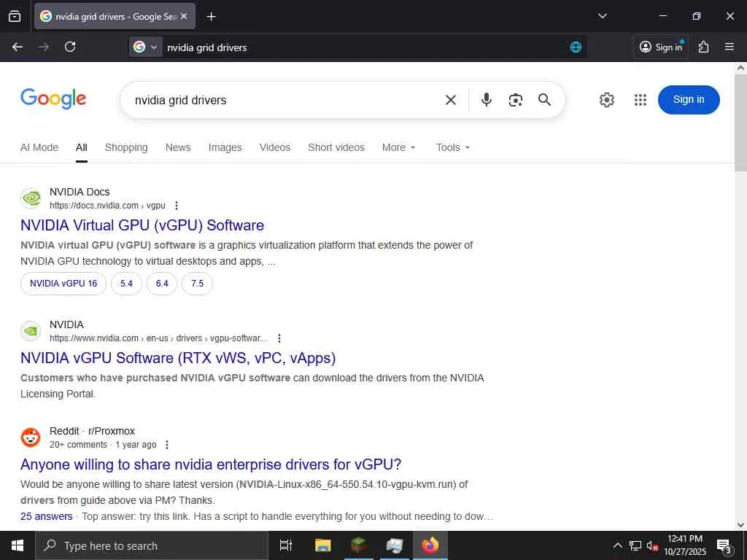Open the muted volume tray icon
This screenshot has width=747, height=560.
[x=652, y=545]
